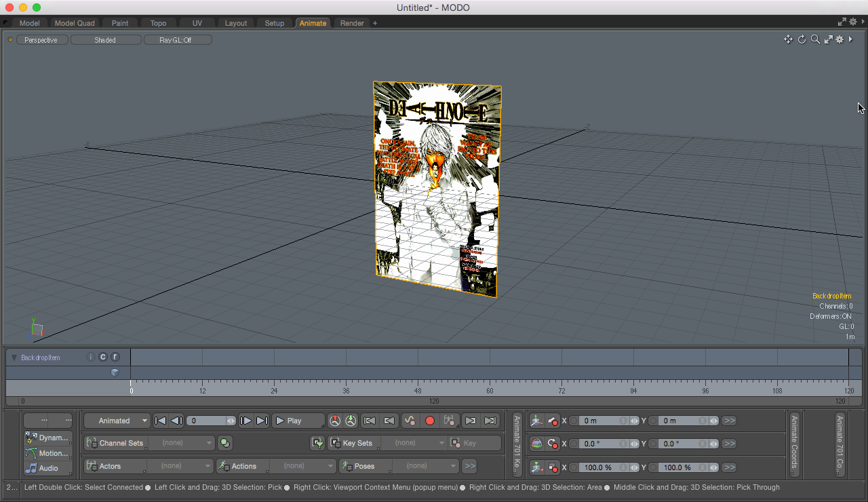Click the red record auto-key button
The image size is (868, 502).
(x=429, y=421)
